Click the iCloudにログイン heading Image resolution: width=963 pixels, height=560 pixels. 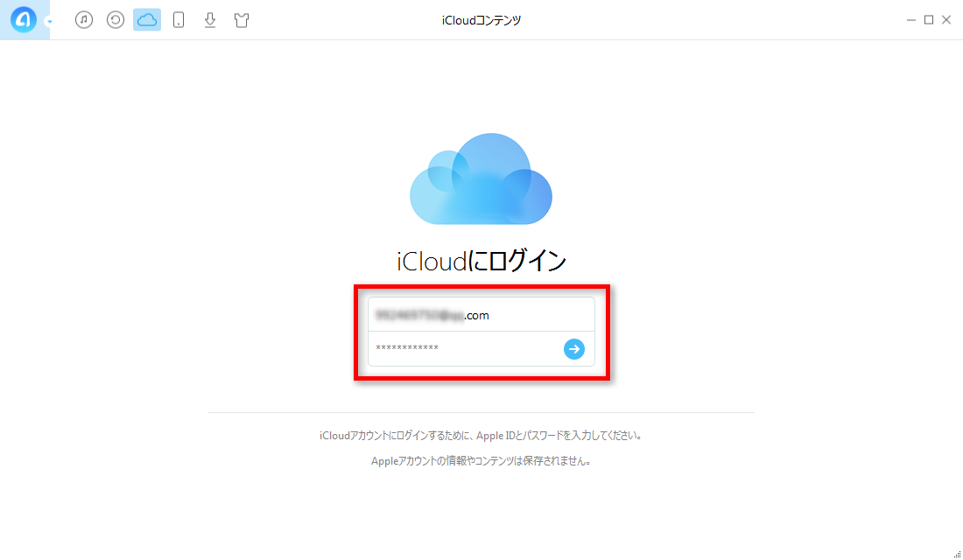point(481,261)
